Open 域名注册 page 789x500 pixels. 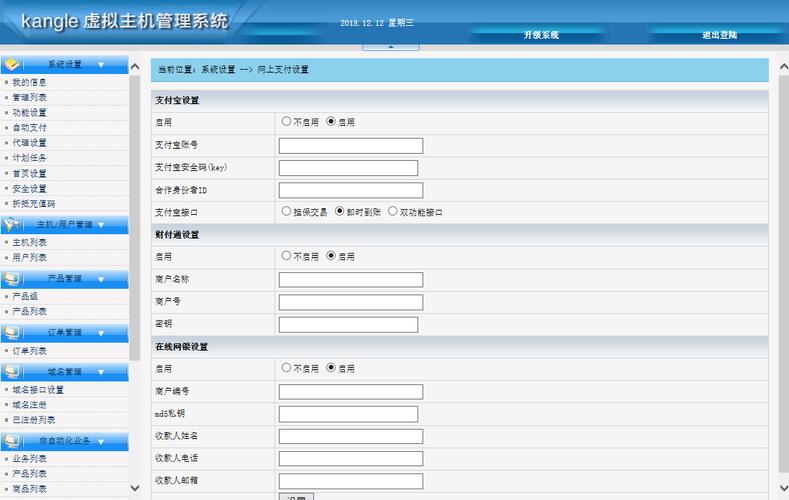click(29, 405)
